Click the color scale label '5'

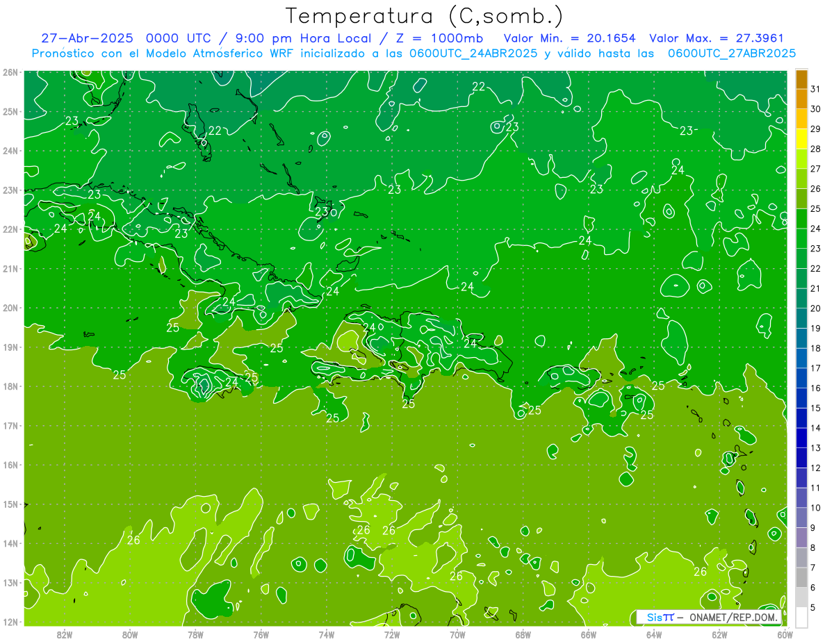coord(812,607)
